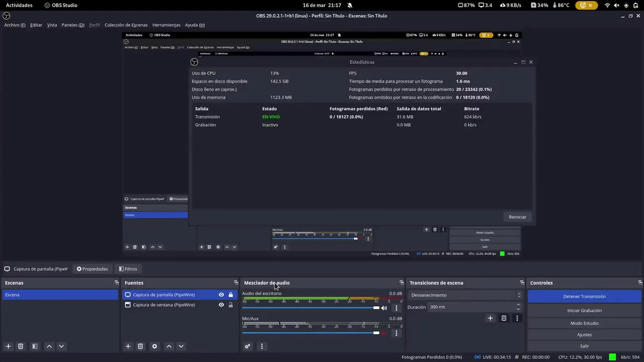Click Salir button in Controles
This screenshot has width=644, height=362.
584,346
